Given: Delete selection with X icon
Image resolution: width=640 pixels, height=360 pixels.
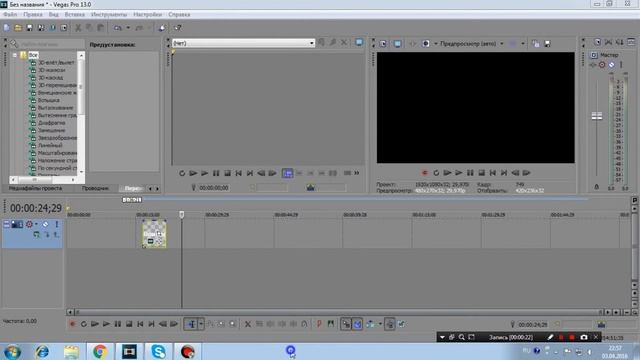Looking at the screenshot, I should (247, 324).
